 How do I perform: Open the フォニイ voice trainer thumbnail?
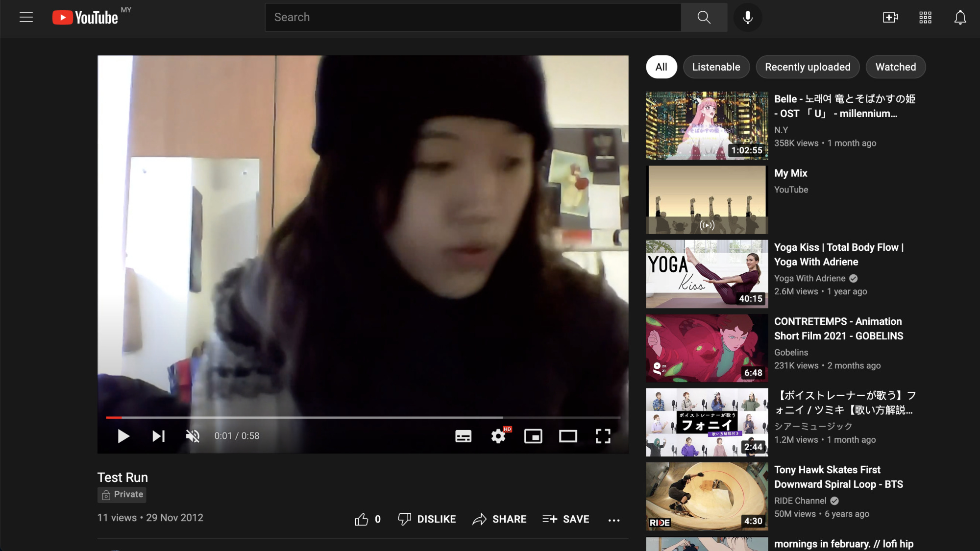[707, 422]
